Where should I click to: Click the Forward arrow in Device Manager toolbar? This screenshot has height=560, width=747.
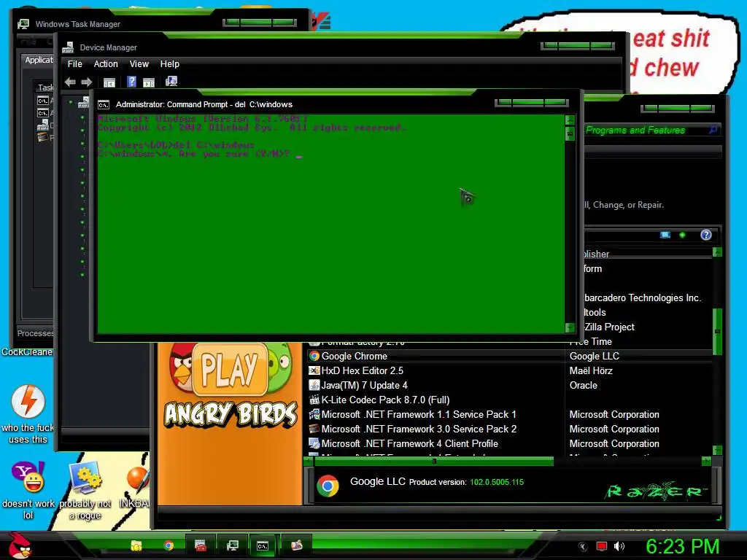pyautogui.click(x=86, y=82)
